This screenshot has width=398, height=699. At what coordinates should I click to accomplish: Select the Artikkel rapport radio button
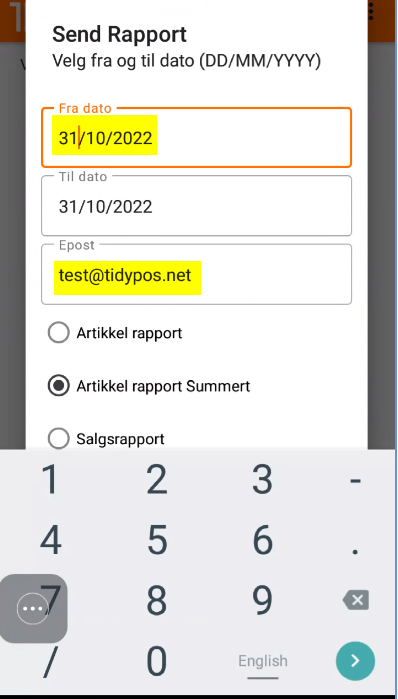tap(58, 333)
